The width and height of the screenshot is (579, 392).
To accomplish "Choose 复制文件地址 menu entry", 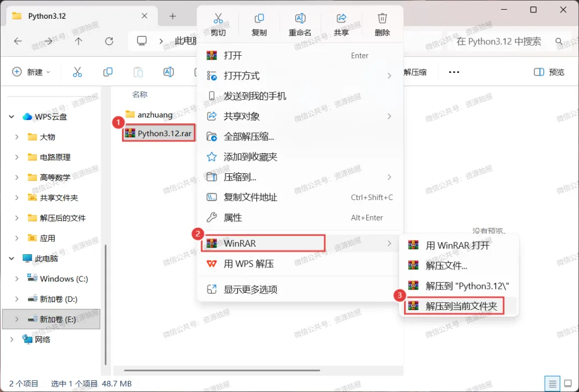I will click(x=300, y=197).
